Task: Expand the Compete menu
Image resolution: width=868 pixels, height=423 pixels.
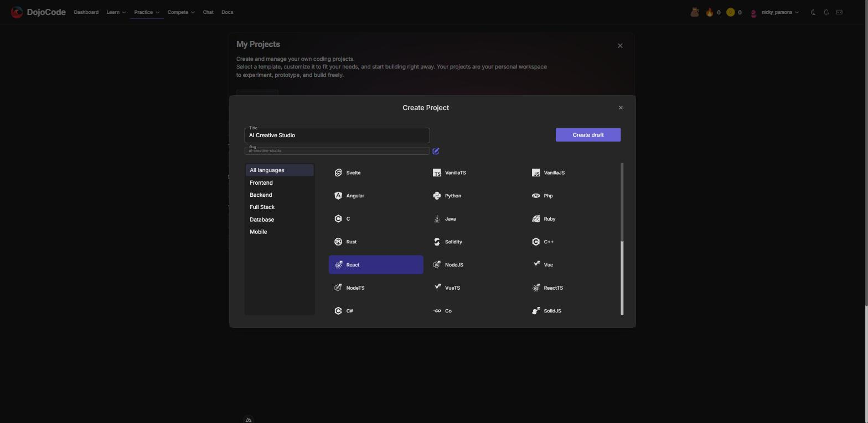Action: [x=181, y=12]
